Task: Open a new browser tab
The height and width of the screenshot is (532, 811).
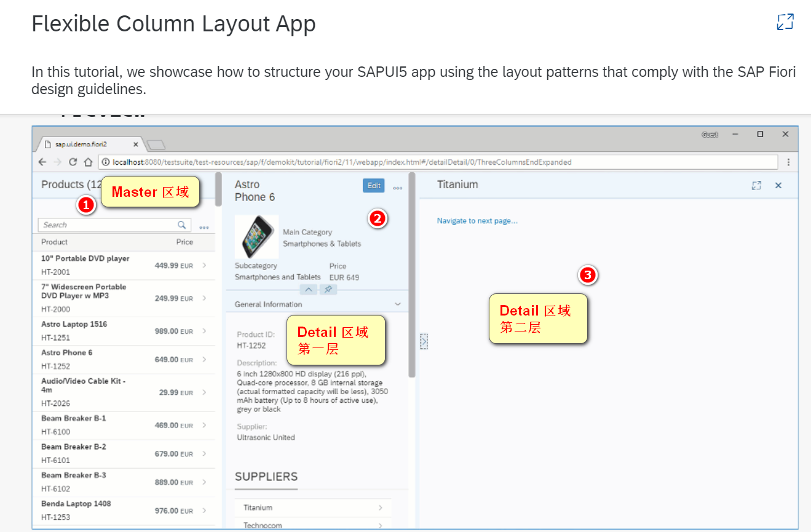Action: point(156,145)
